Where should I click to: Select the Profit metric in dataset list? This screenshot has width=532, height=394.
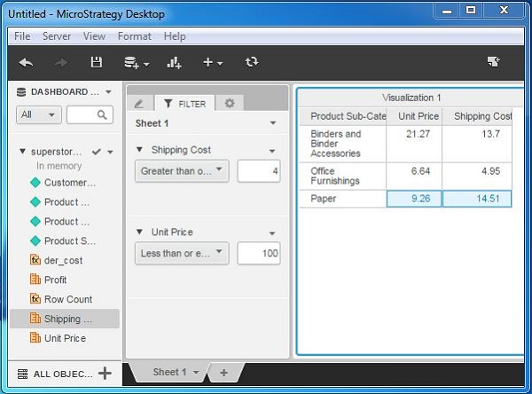[55, 280]
